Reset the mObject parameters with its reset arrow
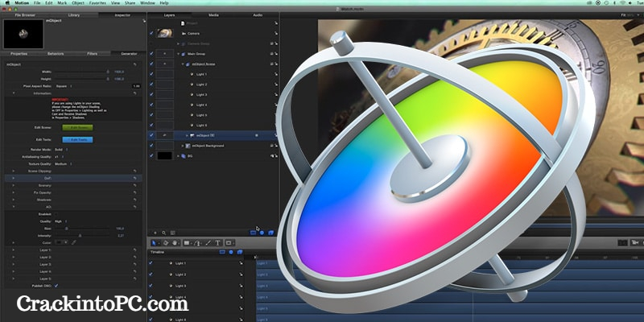 point(134,64)
